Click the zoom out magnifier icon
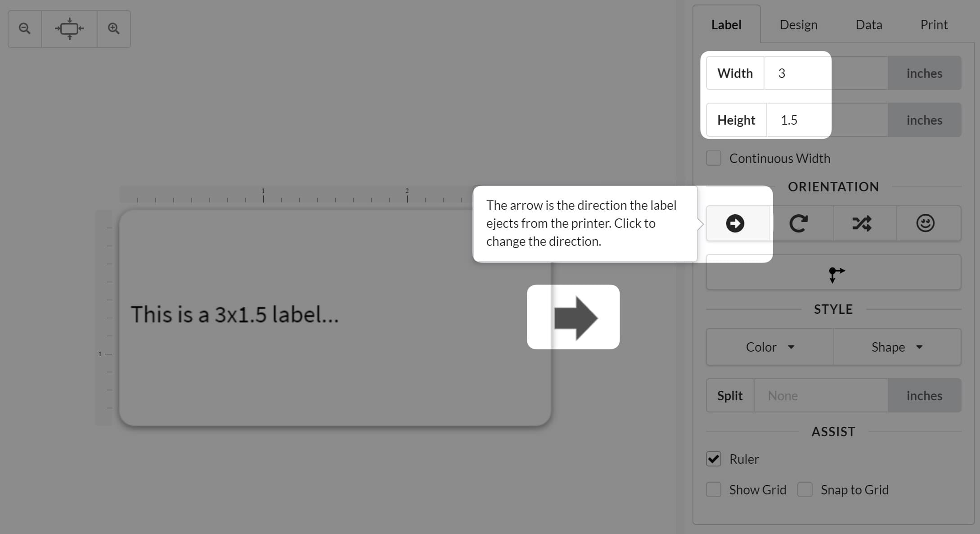980x534 pixels. coord(25,29)
